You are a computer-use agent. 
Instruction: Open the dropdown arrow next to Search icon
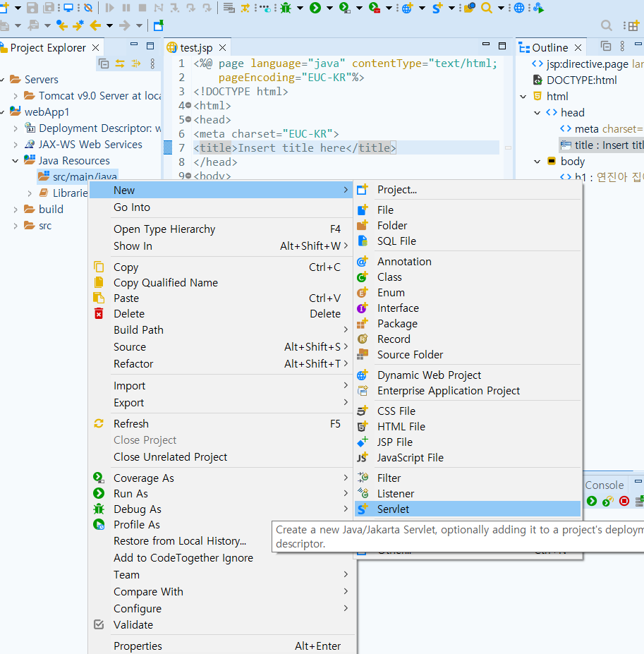(x=501, y=8)
